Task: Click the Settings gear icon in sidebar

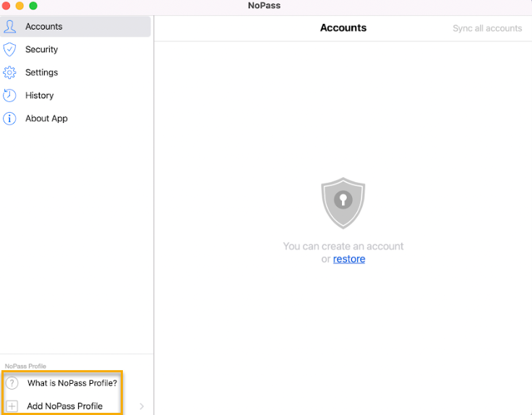Action: coord(9,72)
